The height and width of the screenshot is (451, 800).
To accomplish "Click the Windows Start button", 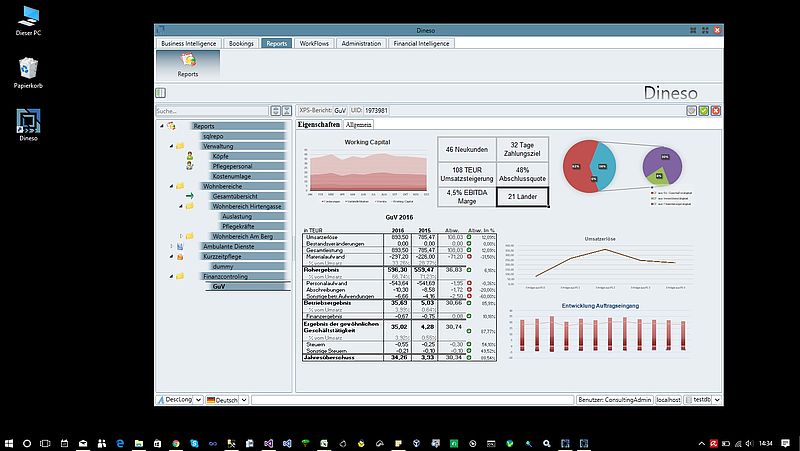I will 9,443.
